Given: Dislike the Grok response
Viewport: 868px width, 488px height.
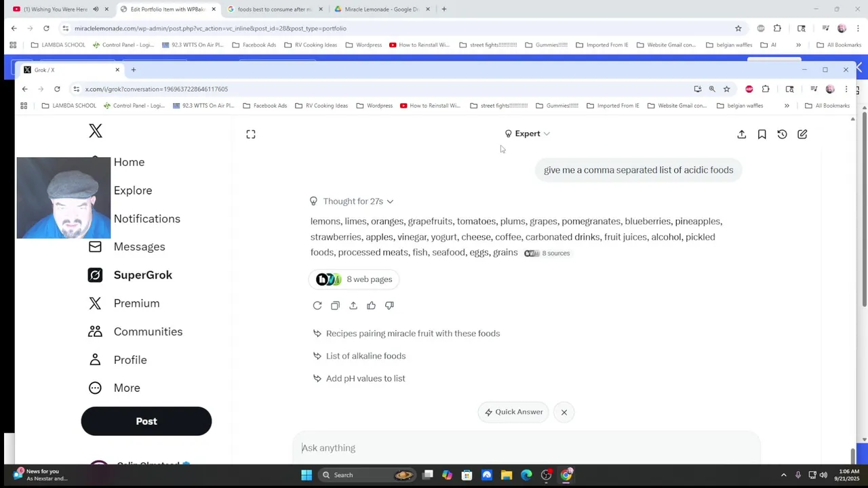Looking at the screenshot, I should click(x=389, y=306).
